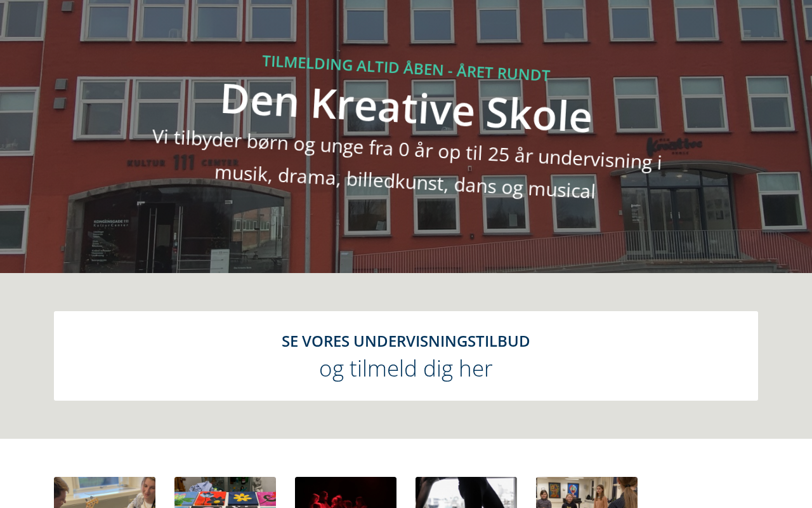Click the grey band below the signup card
Image resolution: width=812 pixels, height=508 pixels.
point(406,420)
